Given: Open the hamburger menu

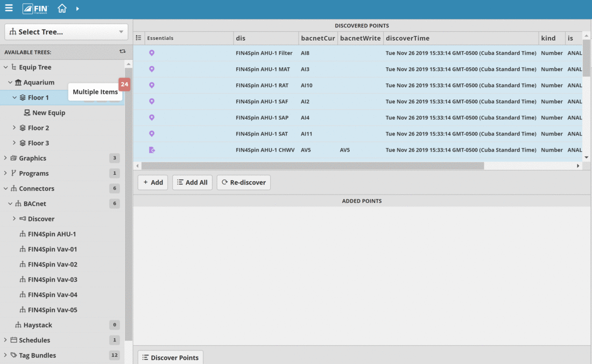Looking at the screenshot, I should (9, 8).
